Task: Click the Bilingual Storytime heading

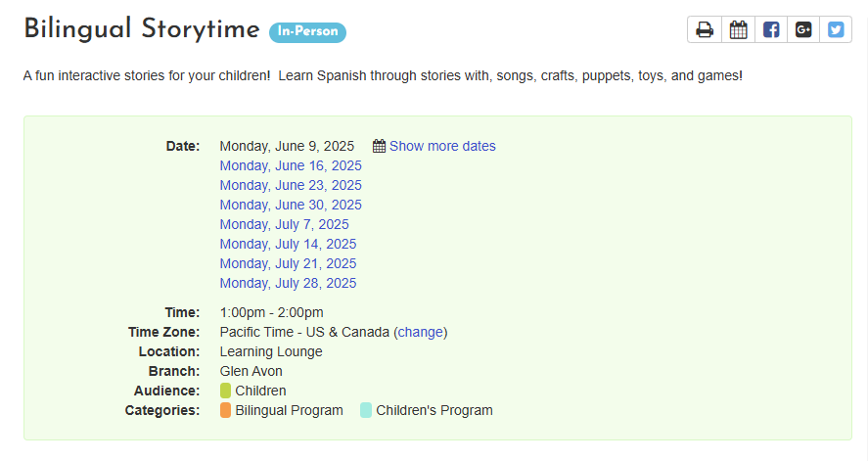Action: 142,29
